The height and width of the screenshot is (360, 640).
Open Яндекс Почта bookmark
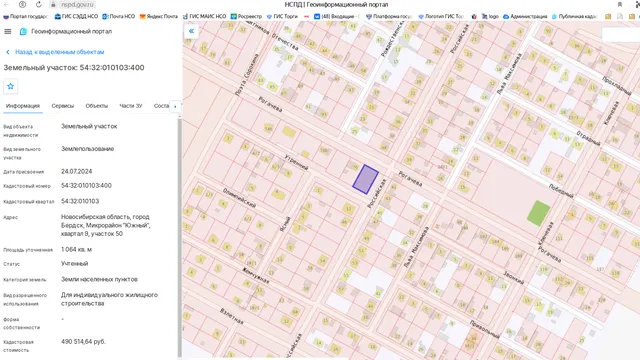pos(159,16)
